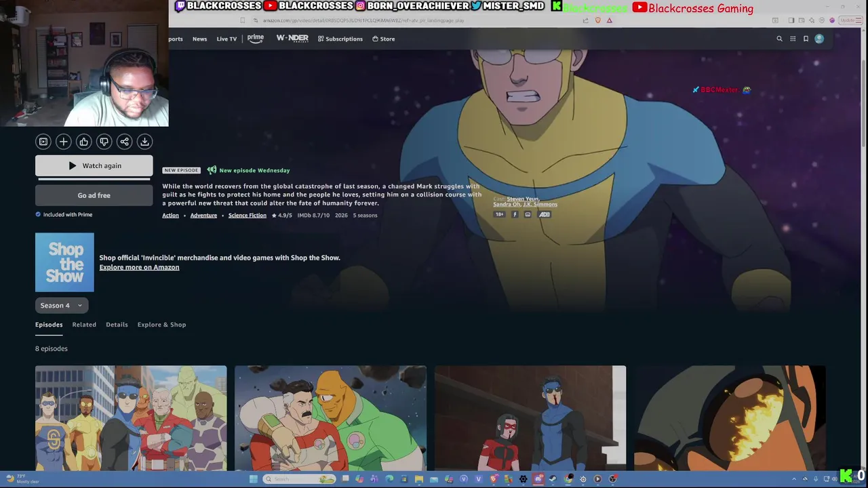The height and width of the screenshot is (488, 868).
Task: Toggle the browser sidebar panel icon
Action: tap(791, 20)
